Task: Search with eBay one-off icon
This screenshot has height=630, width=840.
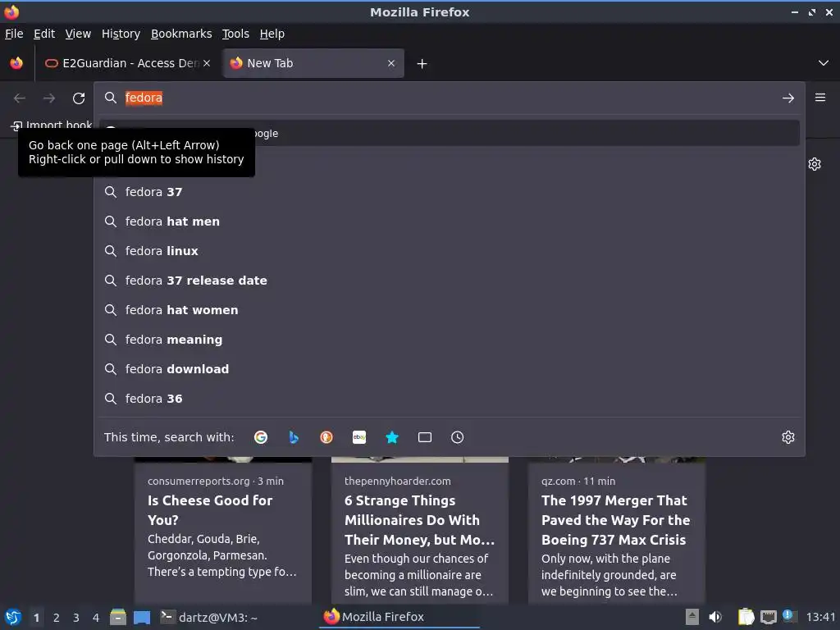Action: (359, 437)
